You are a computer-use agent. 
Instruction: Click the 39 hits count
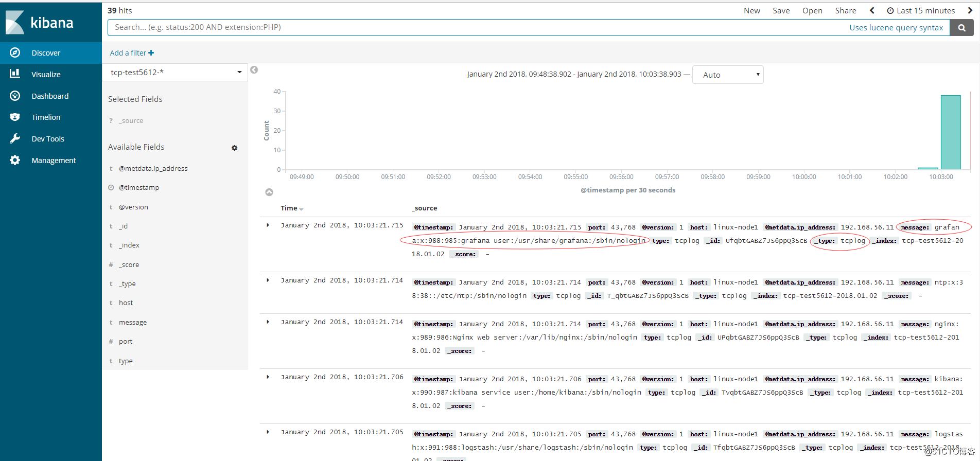(x=119, y=10)
